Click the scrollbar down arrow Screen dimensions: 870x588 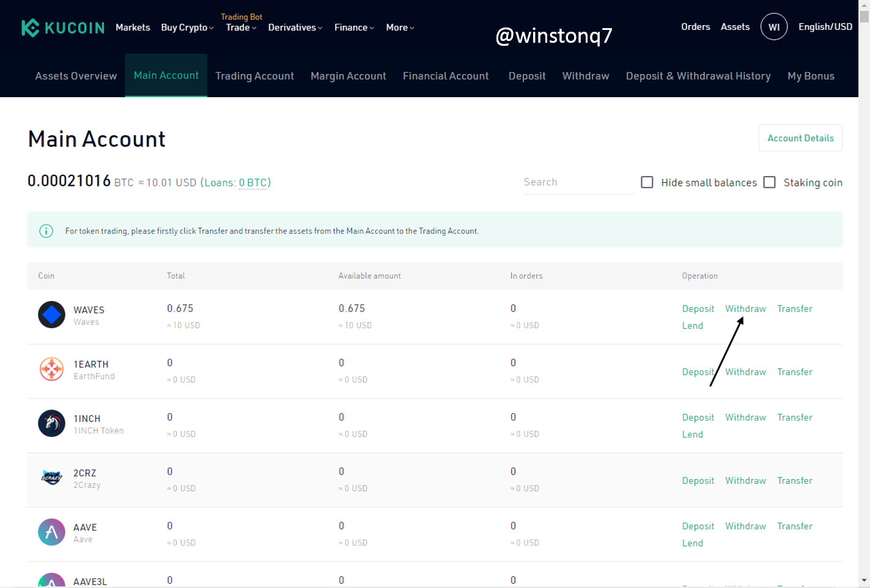[864, 580]
